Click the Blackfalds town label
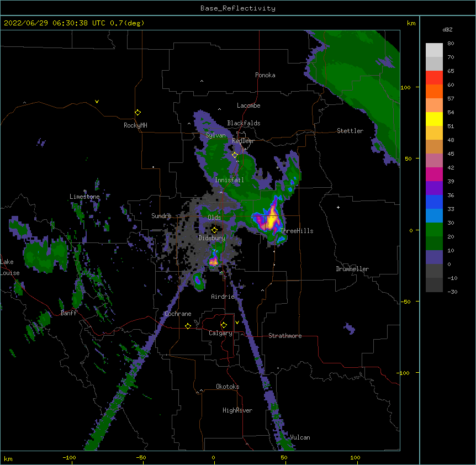 click(244, 123)
